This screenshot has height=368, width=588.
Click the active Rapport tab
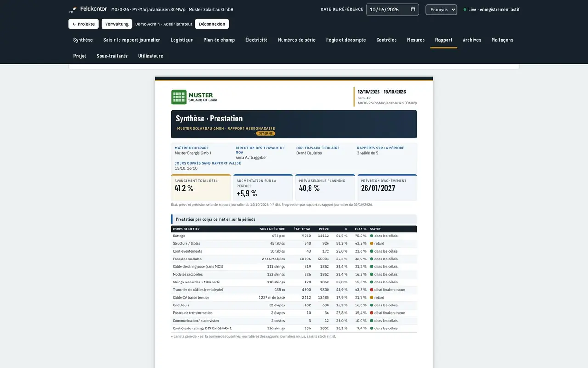tap(444, 40)
